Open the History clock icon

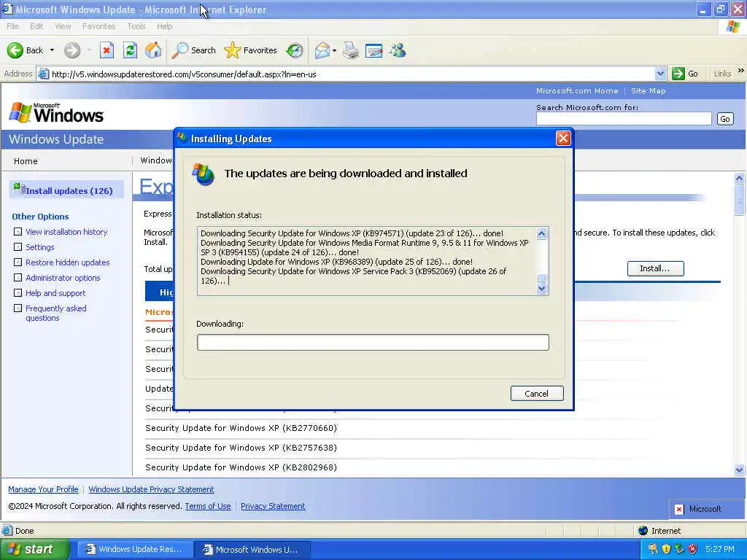point(295,50)
